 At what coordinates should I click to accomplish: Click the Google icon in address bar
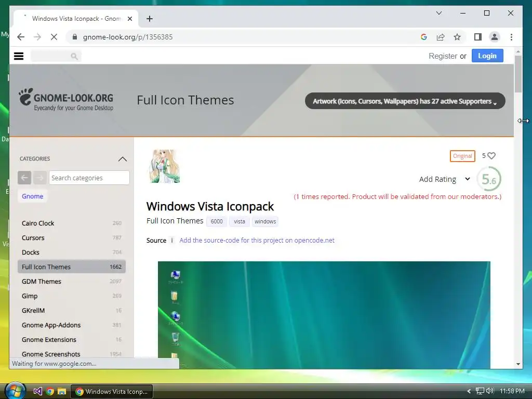[x=424, y=37]
